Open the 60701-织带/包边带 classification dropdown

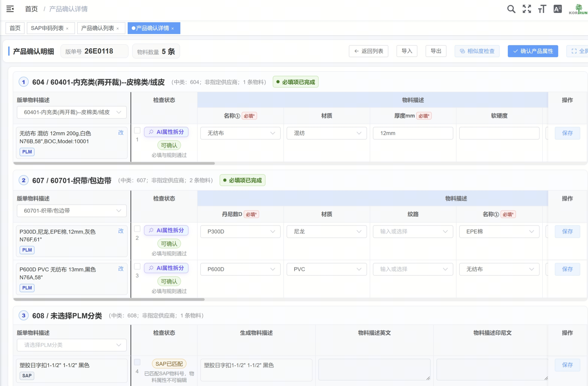coord(72,211)
